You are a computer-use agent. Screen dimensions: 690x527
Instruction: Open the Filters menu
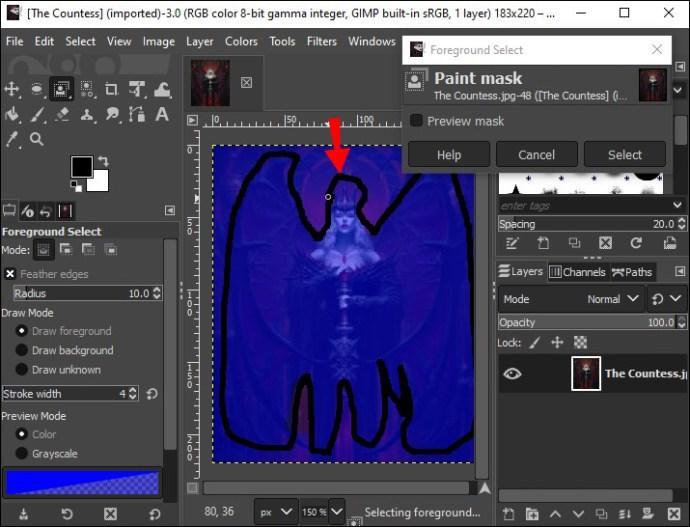pos(322,41)
